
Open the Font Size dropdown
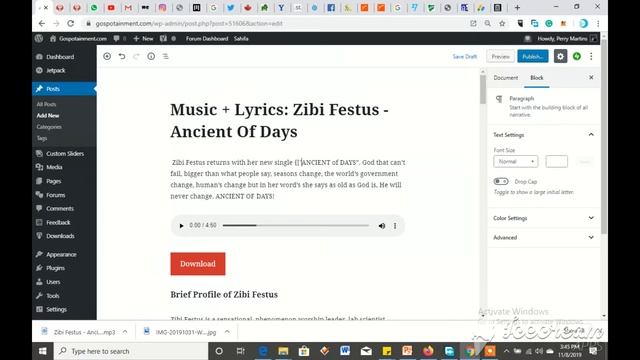click(516, 162)
